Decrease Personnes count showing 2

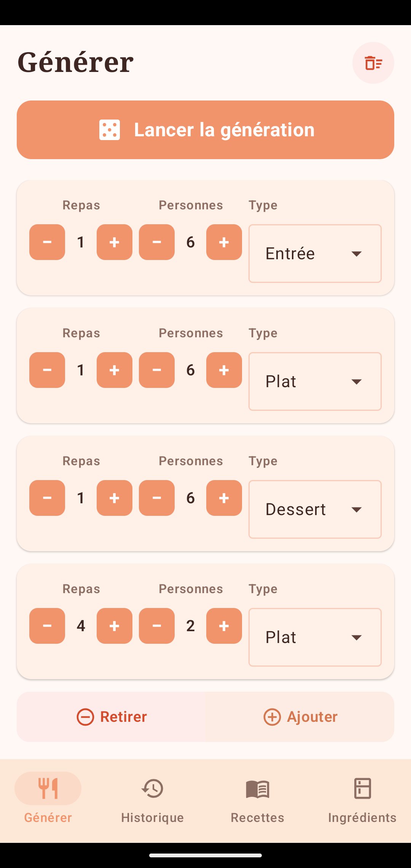(157, 626)
